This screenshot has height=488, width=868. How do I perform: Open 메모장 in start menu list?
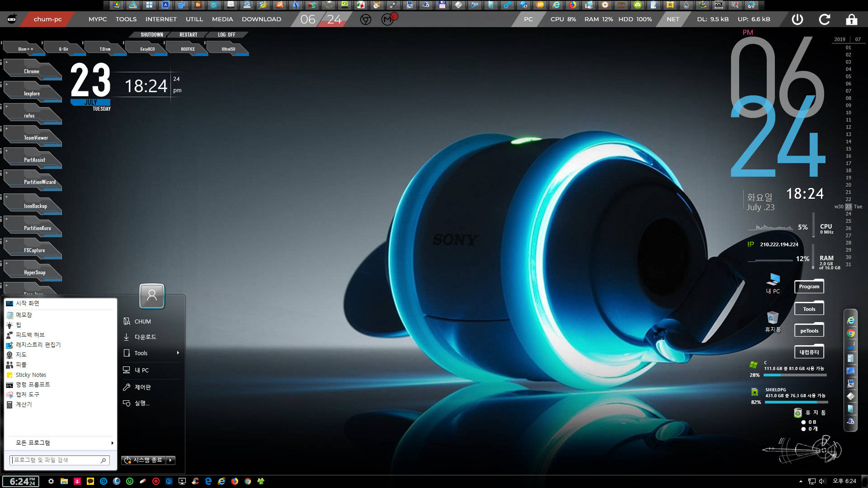(x=60, y=315)
